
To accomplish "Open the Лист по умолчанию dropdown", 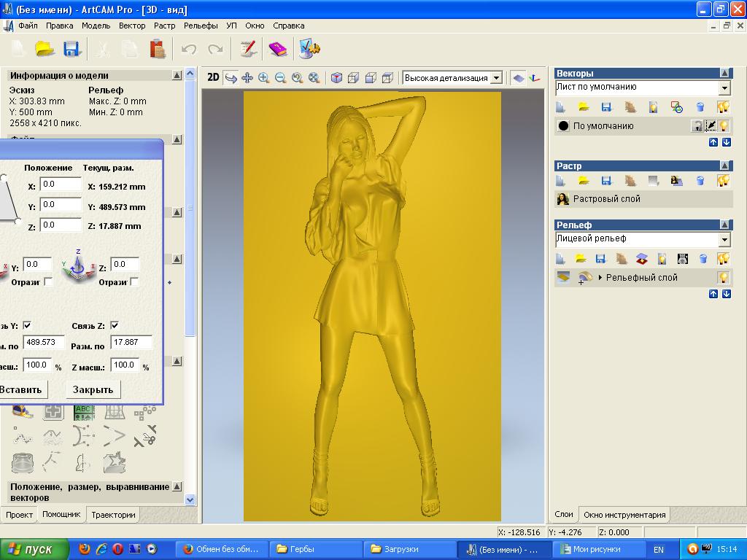I will pyautogui.click(x=724, y=88).
